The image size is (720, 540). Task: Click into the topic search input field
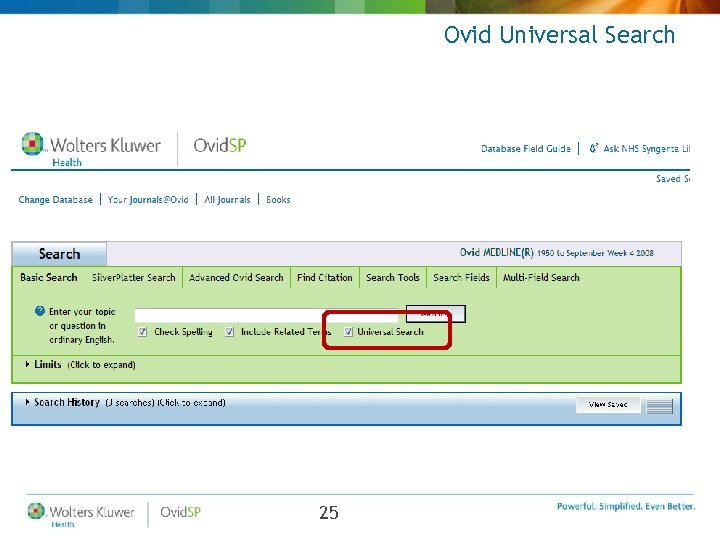point(267,315)
